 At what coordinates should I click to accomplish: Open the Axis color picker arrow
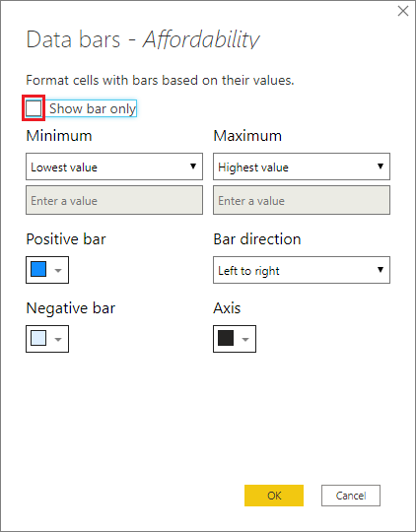(x=245, y=339)
